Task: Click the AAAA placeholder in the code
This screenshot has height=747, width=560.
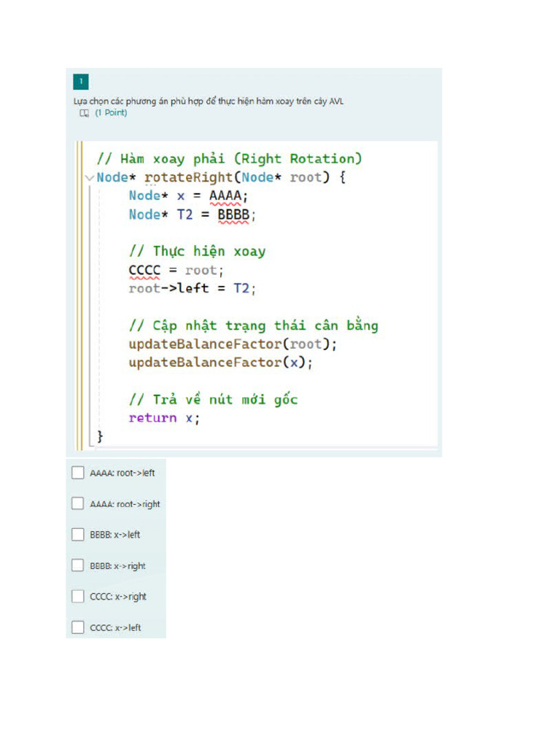Action: 227,196
